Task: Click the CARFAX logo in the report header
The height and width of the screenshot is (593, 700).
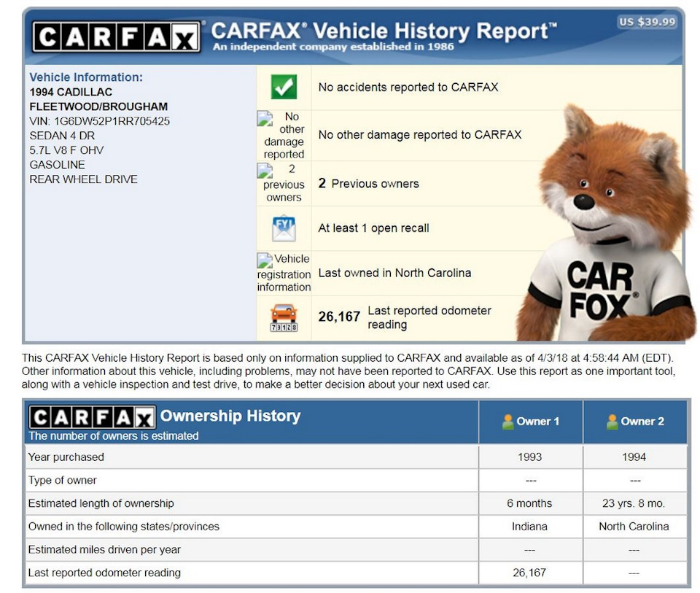Action: (x=117, y=36)
